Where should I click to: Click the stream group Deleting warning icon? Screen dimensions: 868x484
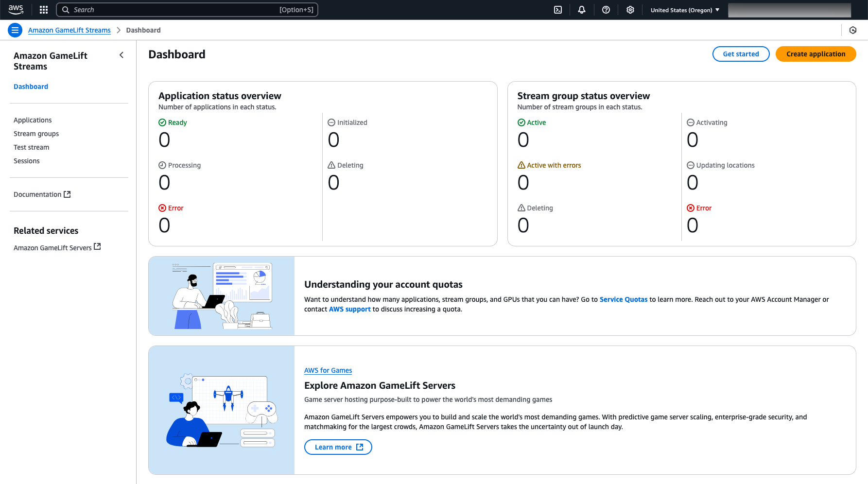521,208
